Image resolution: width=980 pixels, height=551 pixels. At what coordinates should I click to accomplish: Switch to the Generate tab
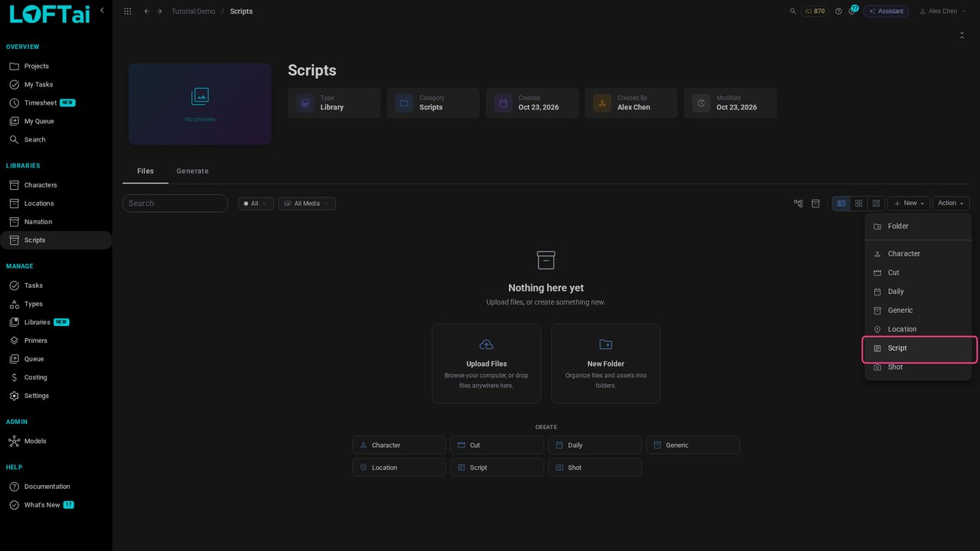192,171
